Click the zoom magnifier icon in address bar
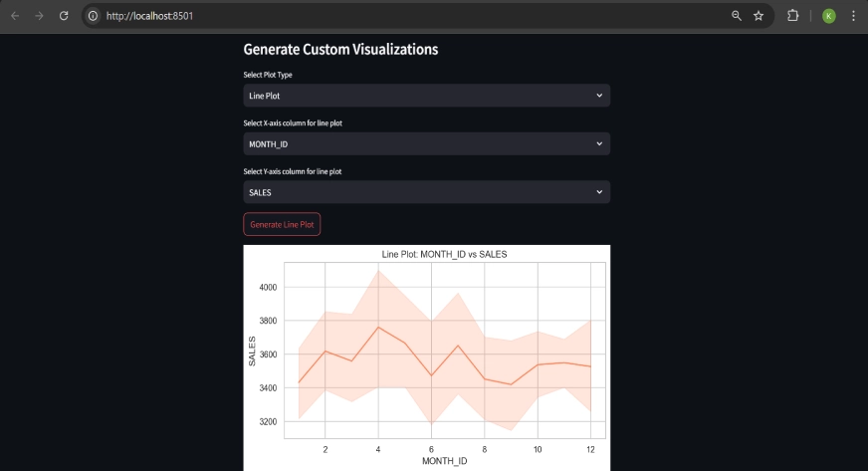 tap(737, 16)
